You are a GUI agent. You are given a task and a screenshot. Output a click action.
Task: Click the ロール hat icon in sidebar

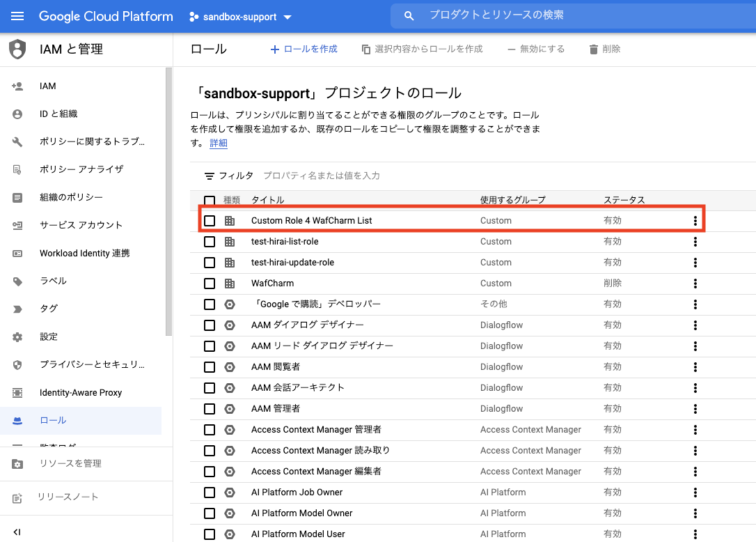(17, 420)
